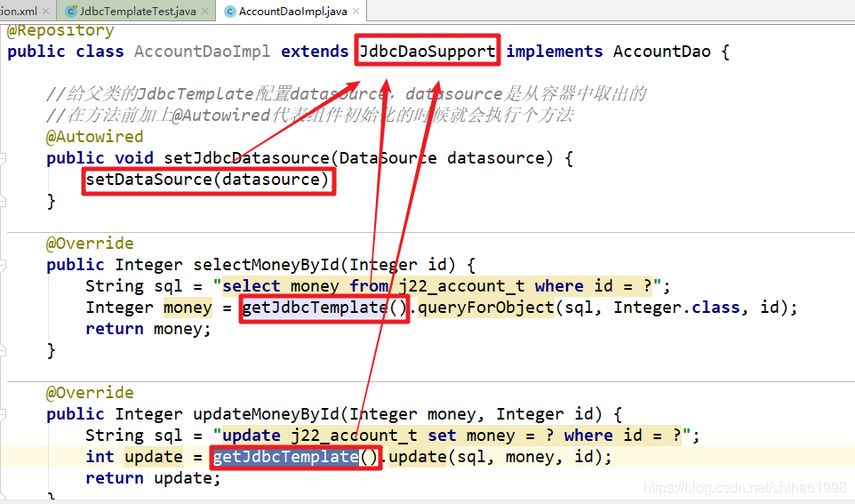Click the implements keyword
The width and height of the screenshot is (855, 504).
555,52
